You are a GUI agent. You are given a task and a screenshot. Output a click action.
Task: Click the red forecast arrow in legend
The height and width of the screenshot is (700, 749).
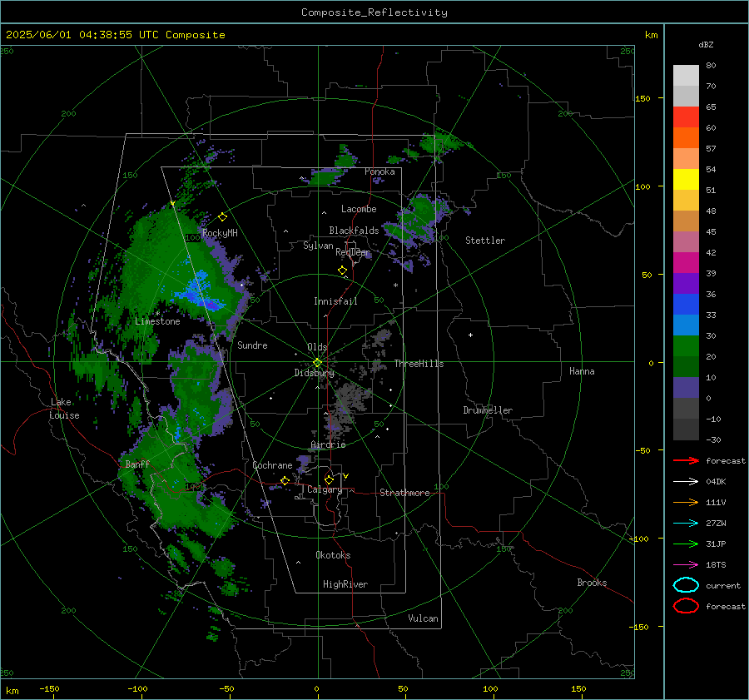(x=686, y=460)
